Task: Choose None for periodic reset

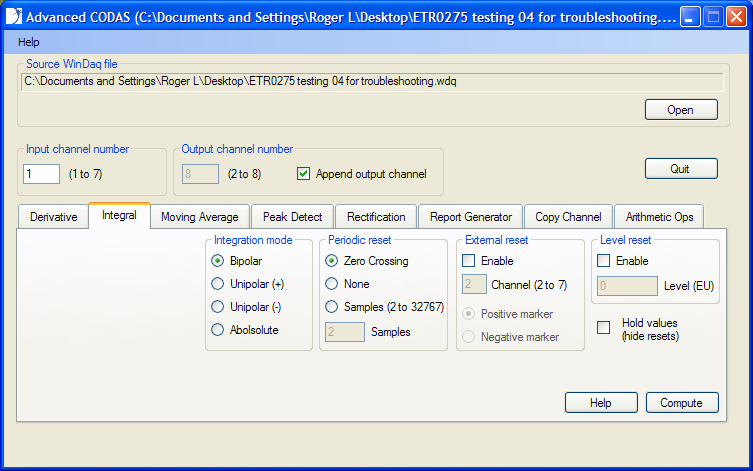Action: pyautogui.click(x=331, y=284)
